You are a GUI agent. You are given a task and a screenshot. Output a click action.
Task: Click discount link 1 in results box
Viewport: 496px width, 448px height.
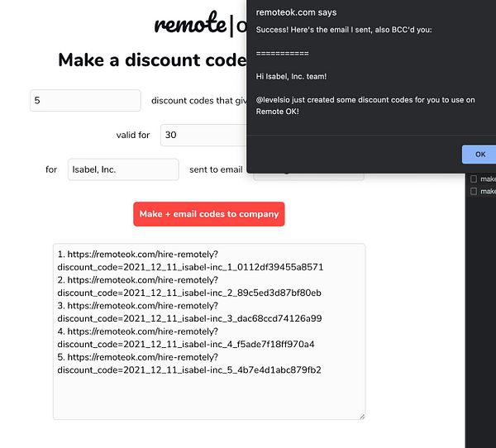(190, 260)
